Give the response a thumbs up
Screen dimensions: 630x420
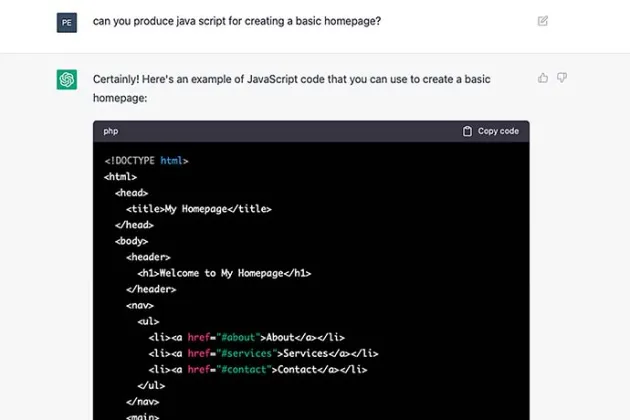click(x=543, y=78)
